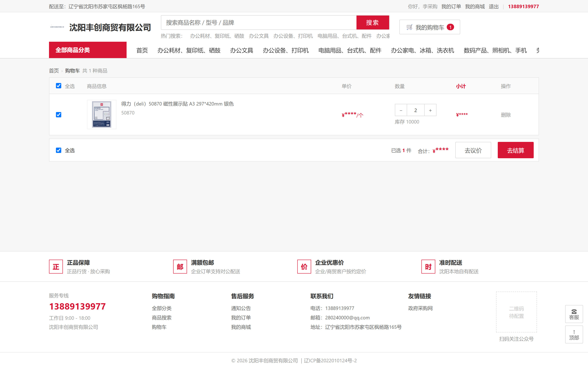The image size is (588, 368).
Task: Toggle the bottom 全选 checkbox
Action: click(x=59, y=150)
